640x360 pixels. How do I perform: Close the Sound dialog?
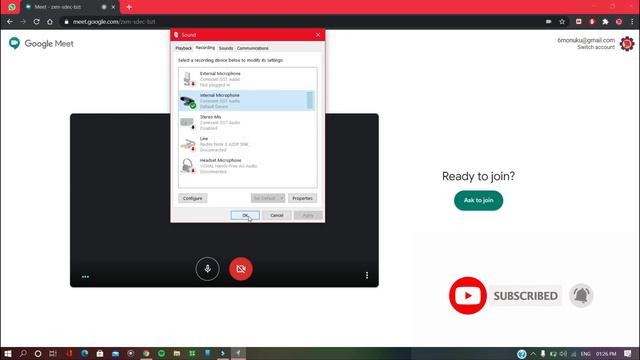318,35
